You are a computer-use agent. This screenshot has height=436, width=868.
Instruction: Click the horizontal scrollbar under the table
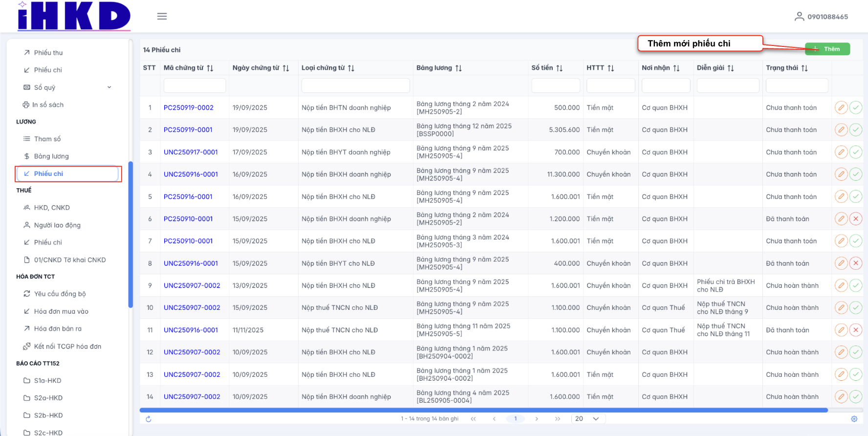tap(483, 410)
